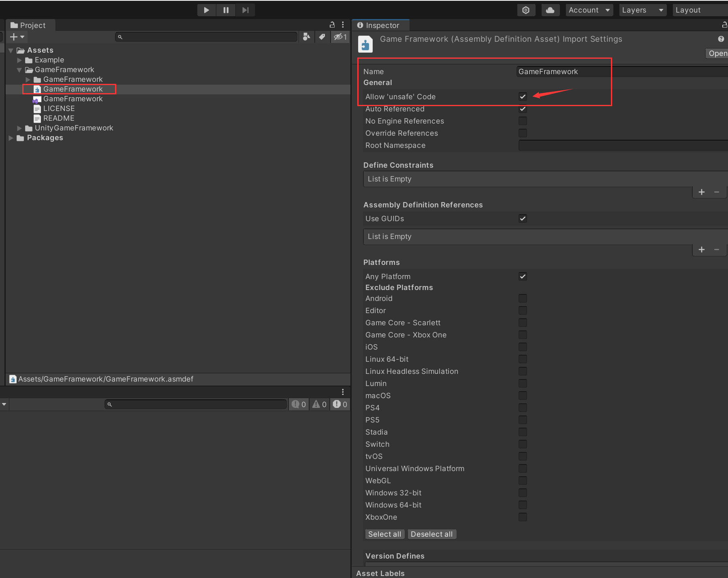Click Search by Label icon
The width and height of the screenshot is (728, 578).
322,37
